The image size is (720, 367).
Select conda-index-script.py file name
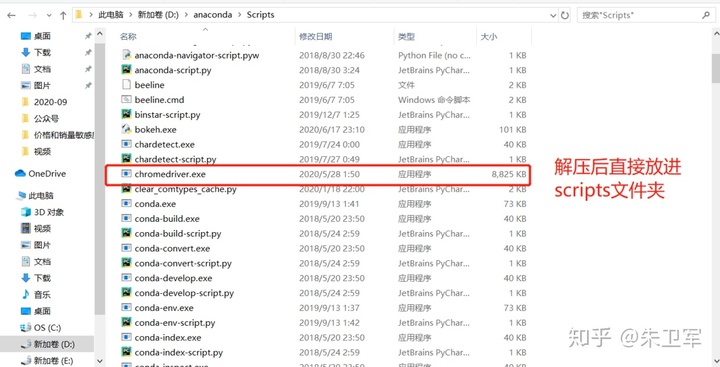[179, 353]
